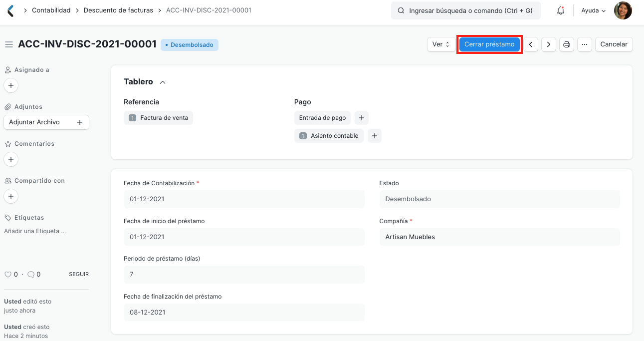Open the user avatar menu
Image resolution: width=644 pixels, height=341 pixels.
[x=623, y=10]
